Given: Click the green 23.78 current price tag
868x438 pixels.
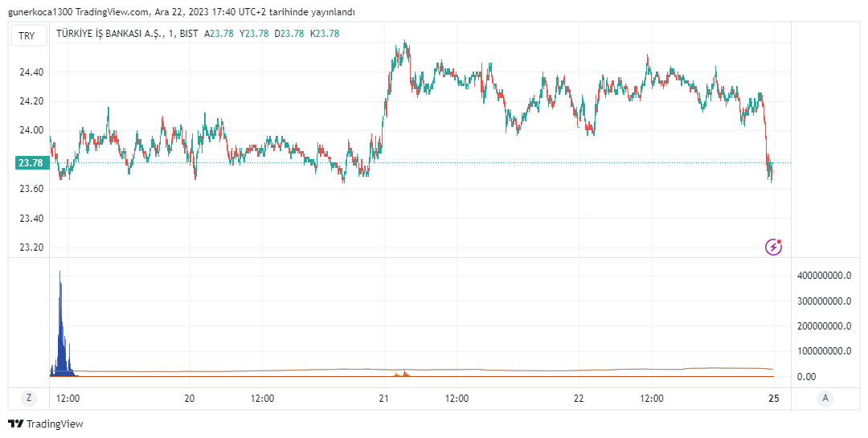Looking at the screenshot, I should (30, 163).
